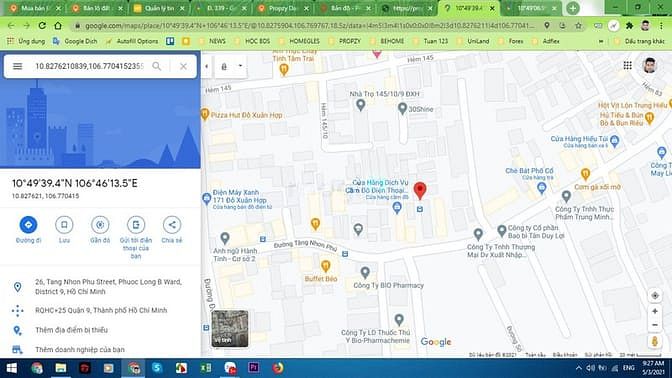
Task: Zoom out with the minus button
Action: (x=655, y=325)
